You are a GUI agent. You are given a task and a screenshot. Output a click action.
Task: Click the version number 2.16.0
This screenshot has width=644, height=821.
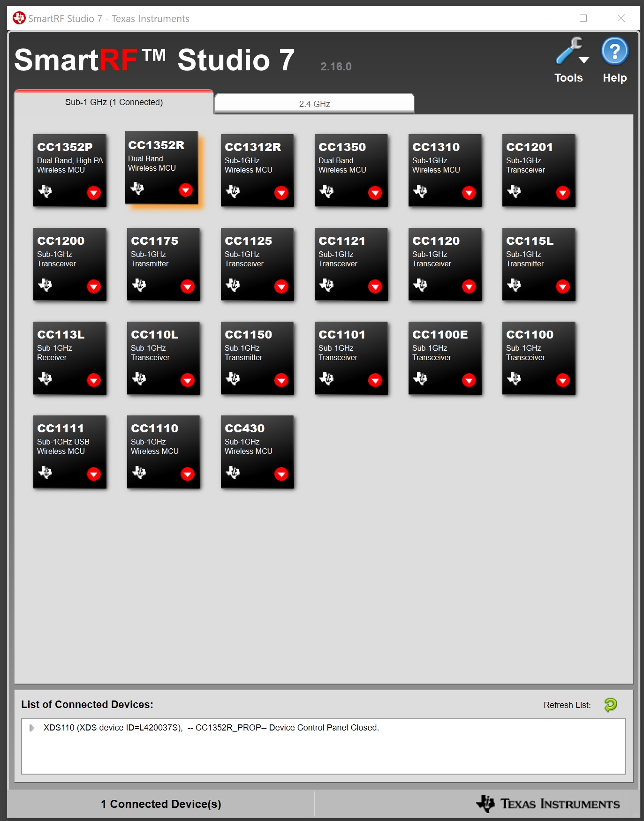336,67
